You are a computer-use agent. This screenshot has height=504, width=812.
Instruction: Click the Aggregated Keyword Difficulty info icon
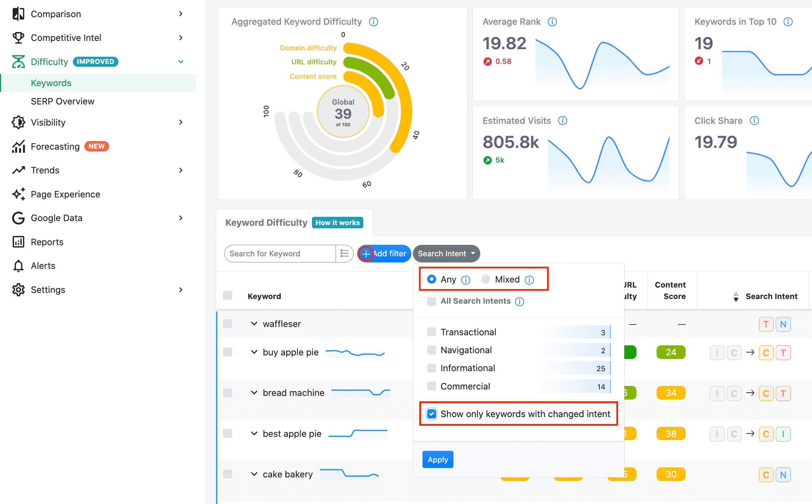[x=373, y=22]
